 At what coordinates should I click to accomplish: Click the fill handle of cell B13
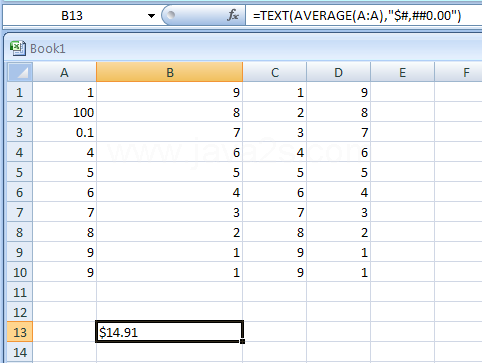pos(242,341)
